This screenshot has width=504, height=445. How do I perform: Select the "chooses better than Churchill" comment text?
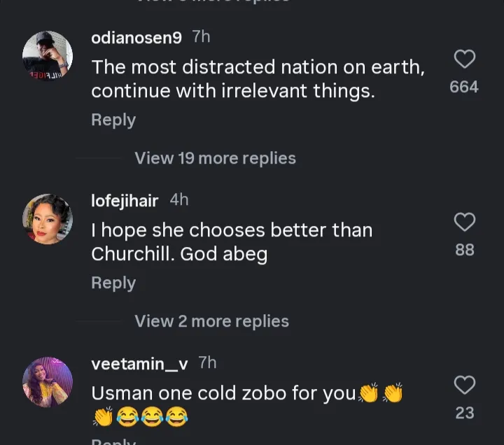(x=231, y=242)
